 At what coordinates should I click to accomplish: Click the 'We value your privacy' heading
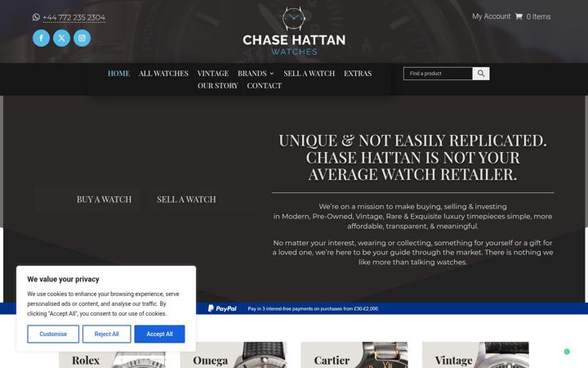click(63, 279)
